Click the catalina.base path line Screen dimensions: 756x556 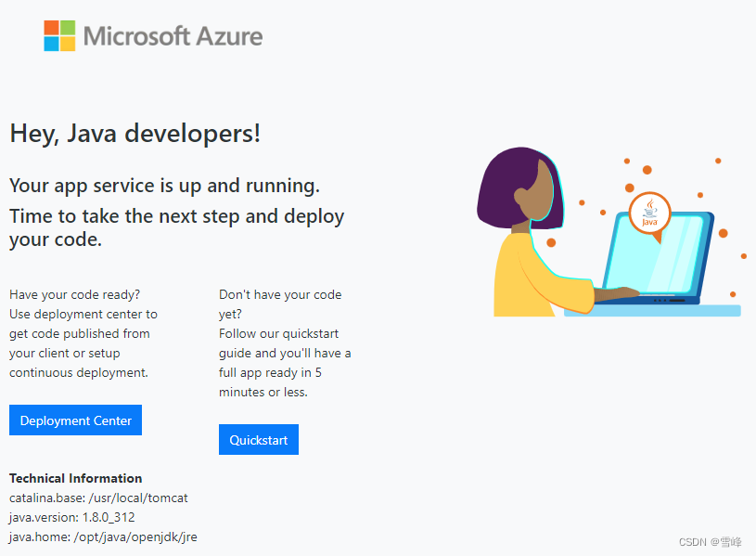(x=98, y=498)
